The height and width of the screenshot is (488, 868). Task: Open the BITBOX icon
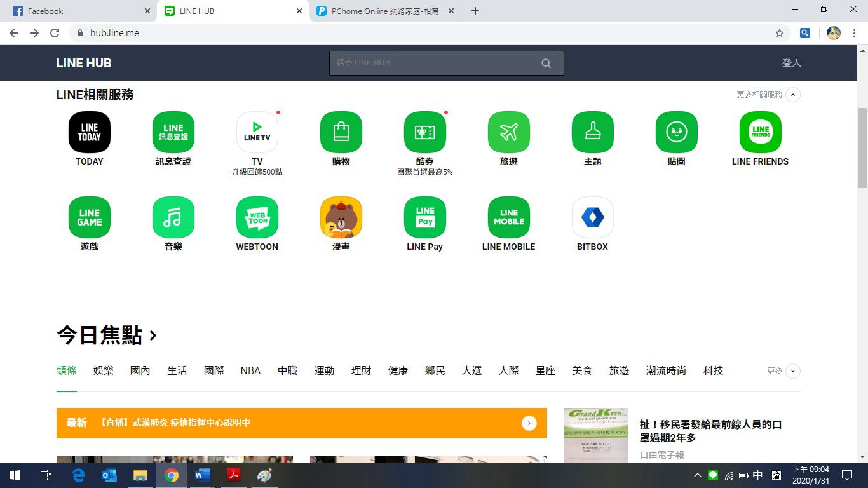[593, 217]
